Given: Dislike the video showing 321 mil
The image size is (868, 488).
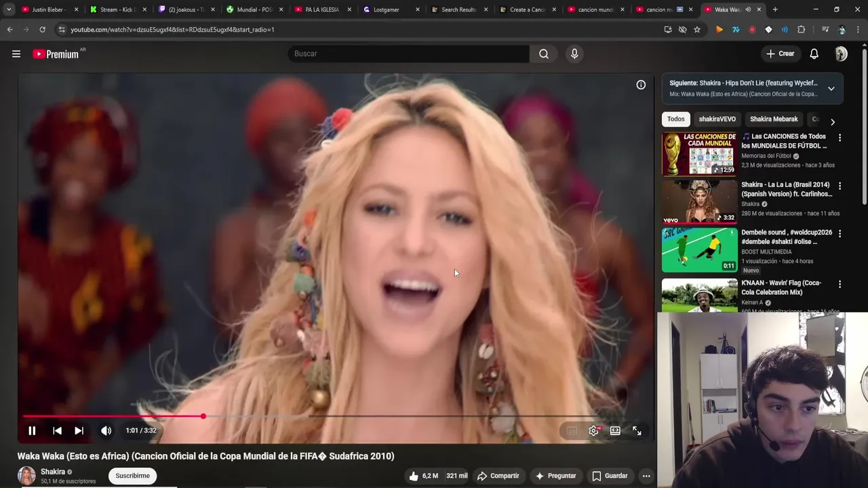Looking at the screenshot, I should [x=457, y=476].
